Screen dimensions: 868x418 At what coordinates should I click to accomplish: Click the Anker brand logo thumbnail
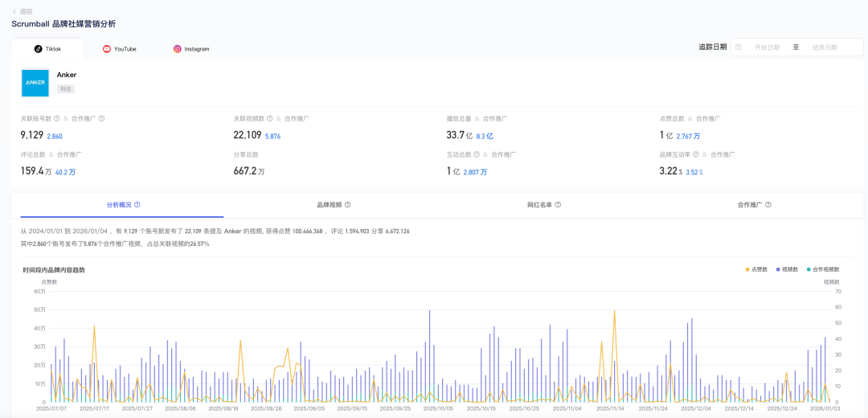click(35, 83)
